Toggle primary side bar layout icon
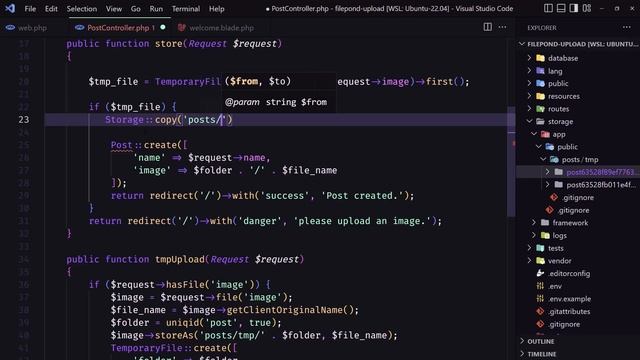Screen dimensions: 640x360 pos(548,8)
